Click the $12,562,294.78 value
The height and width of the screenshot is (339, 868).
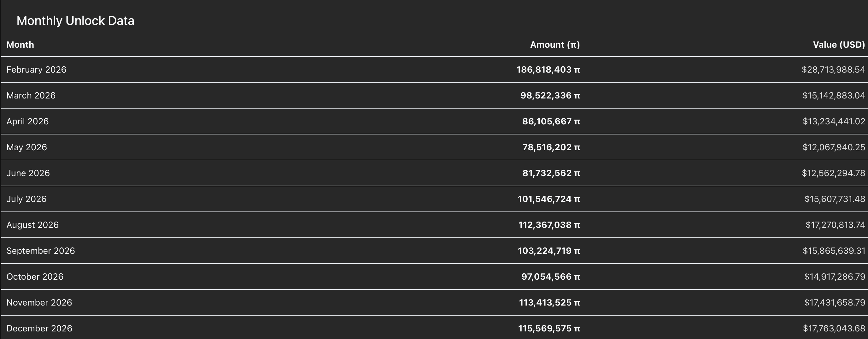pos(833,173)
